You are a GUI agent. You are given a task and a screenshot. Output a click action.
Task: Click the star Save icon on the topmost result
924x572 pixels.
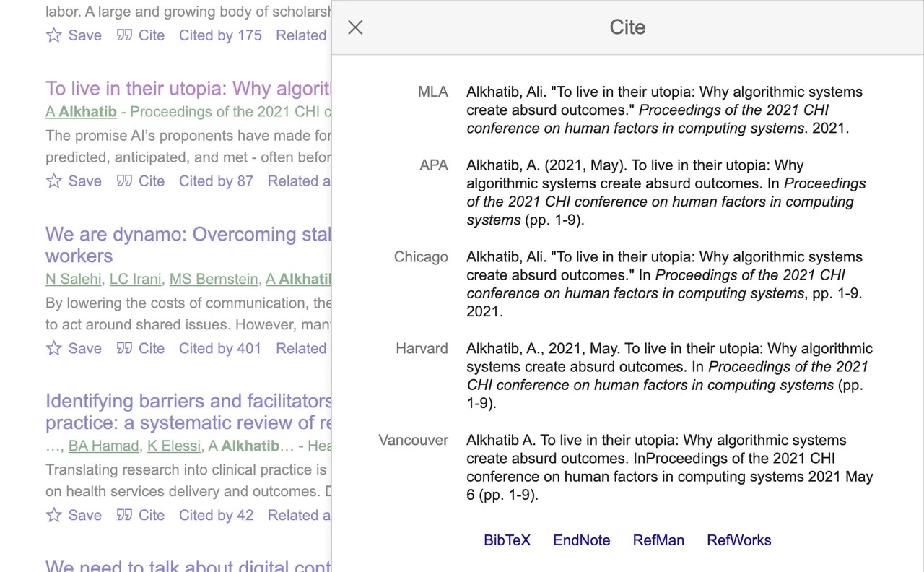[x=54, y=35]
